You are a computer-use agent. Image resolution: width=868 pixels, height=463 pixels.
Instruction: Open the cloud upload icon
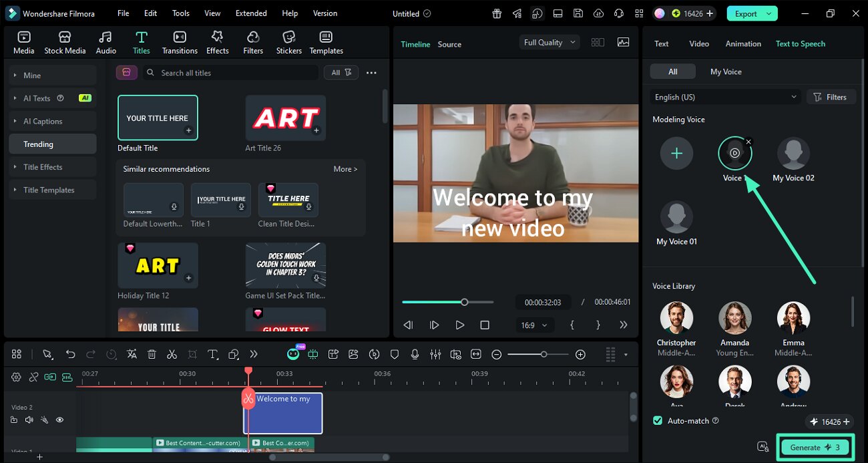tap(598, 13)
